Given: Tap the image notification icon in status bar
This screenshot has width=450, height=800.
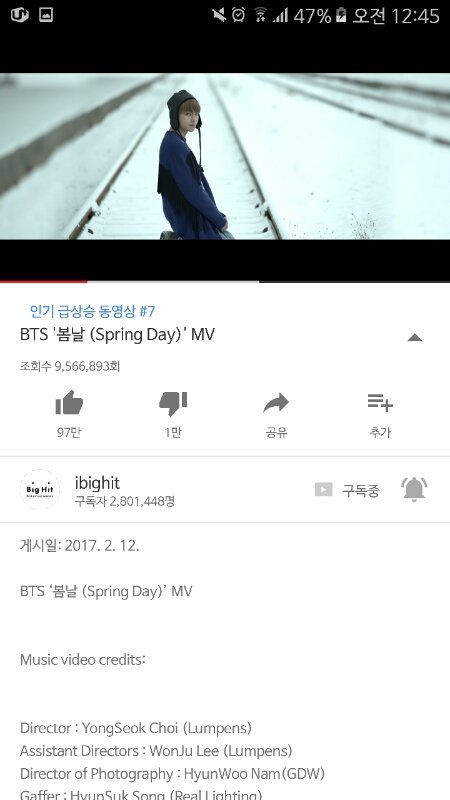Looking at the screenshot, I should click(46, 15).
